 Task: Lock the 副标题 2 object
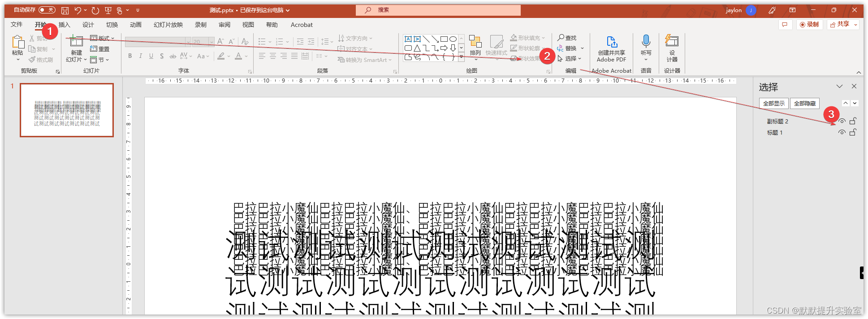(853, 121)
